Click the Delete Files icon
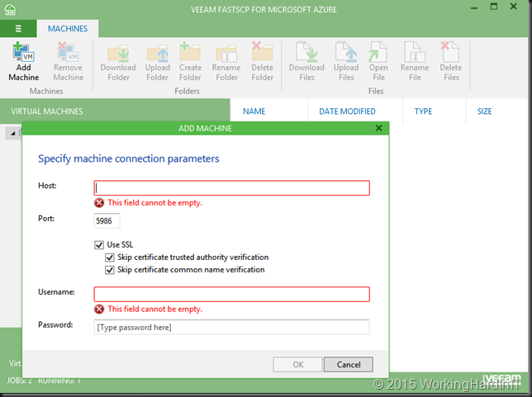 pyautogui.click(x=450, y=52)
